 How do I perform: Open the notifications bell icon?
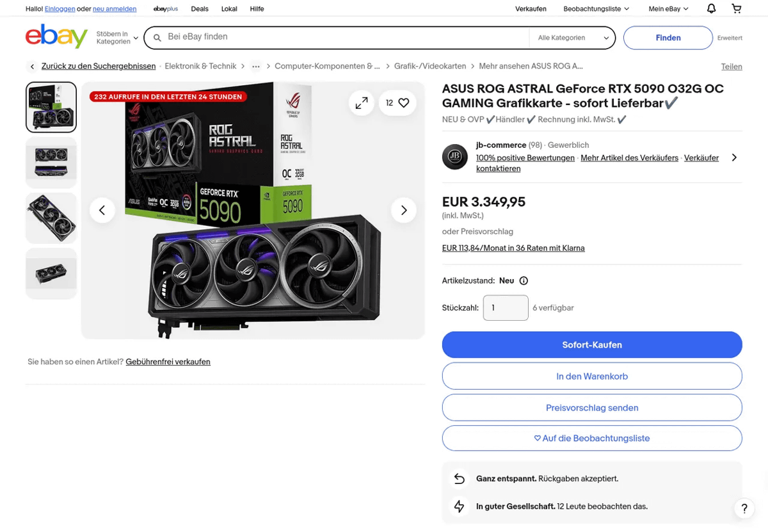click(711, 9)
